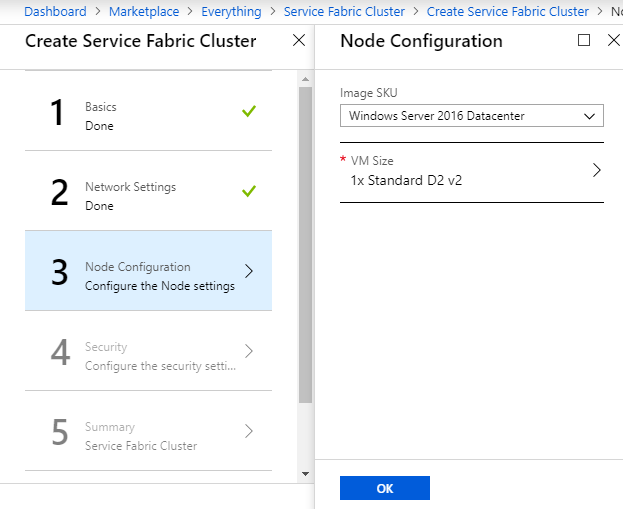The height and width of the screenshot is (509, 623).
Task: Click the chevron on Security step
Action: click(x=249, y=351)
